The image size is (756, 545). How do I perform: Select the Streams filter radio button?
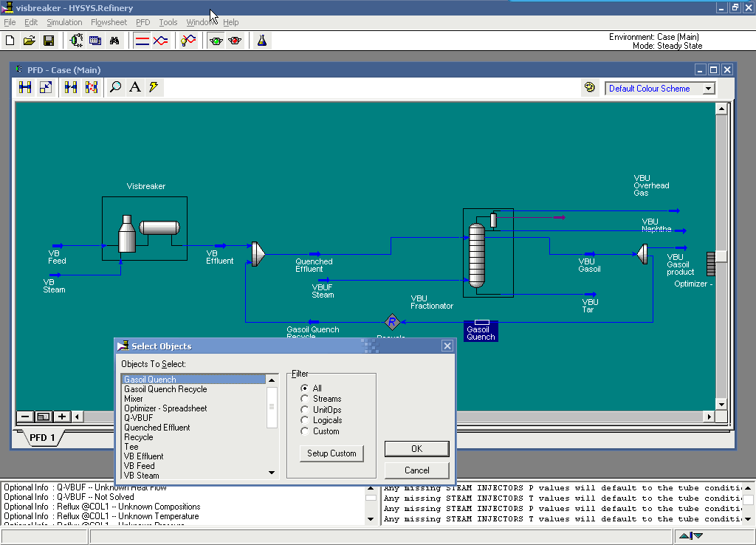pos(304,399)
